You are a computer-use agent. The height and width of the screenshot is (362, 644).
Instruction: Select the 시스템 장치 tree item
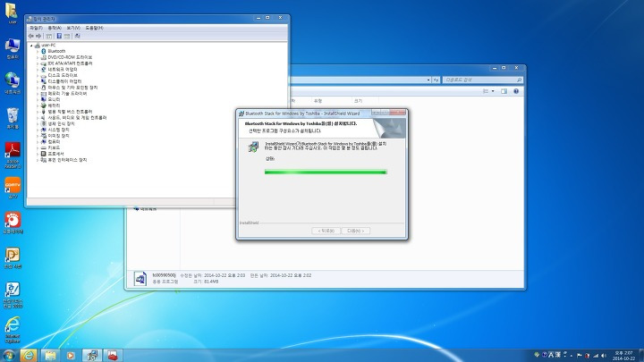pyautogui.click(x=58, y=130)
